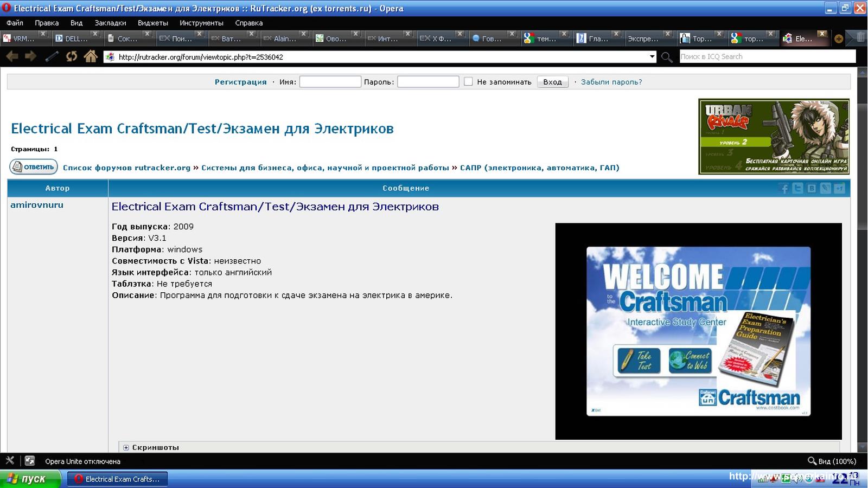
Task: Go to the Home page icon
Action: click(91, 56)
